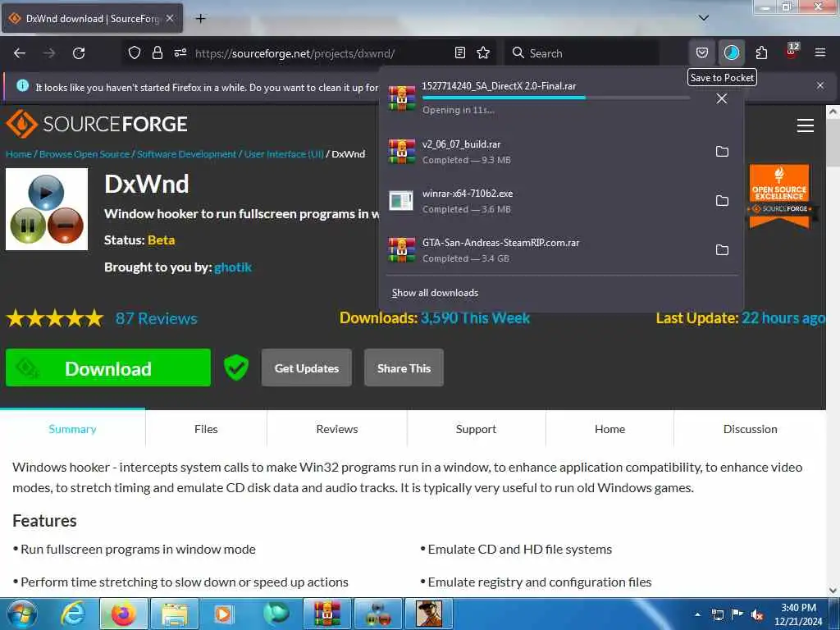Close the DxWnd download tab
The image size is (840, 630).
[170, 18]
